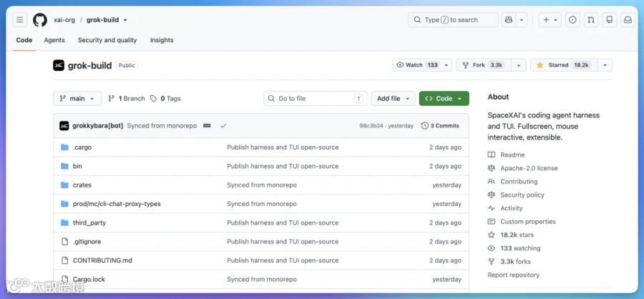Open the pull requests icon in the header
The width and height of the screenshot is (644, 299).
pyautogui.click(x=591, y=20)
